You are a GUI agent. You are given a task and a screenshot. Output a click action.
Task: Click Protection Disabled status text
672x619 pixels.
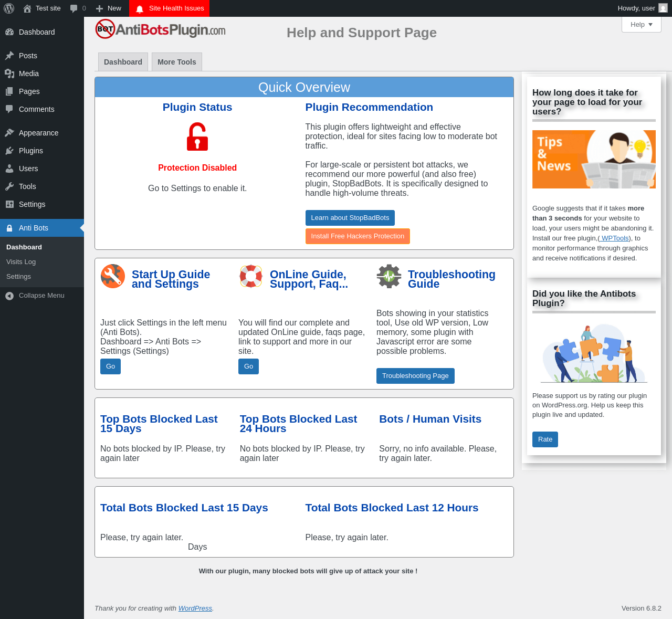[197, 168]
